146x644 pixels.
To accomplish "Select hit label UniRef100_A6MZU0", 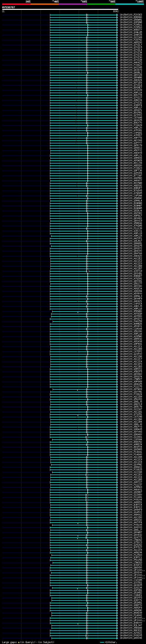I will tap(131, 42).
